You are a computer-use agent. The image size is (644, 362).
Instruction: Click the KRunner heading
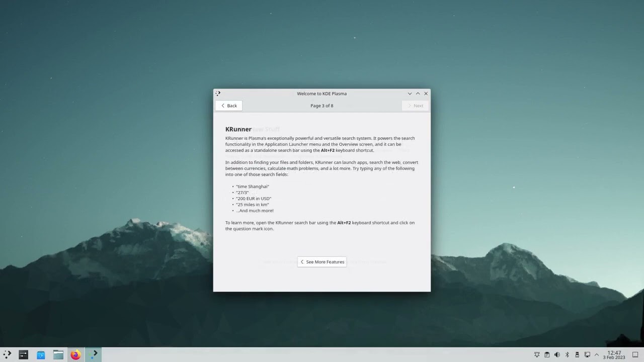pyautogui.click(x=238, y=129)
